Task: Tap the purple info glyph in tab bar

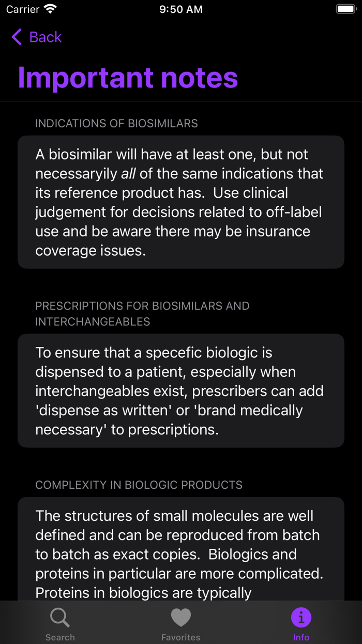Action: 301,617
